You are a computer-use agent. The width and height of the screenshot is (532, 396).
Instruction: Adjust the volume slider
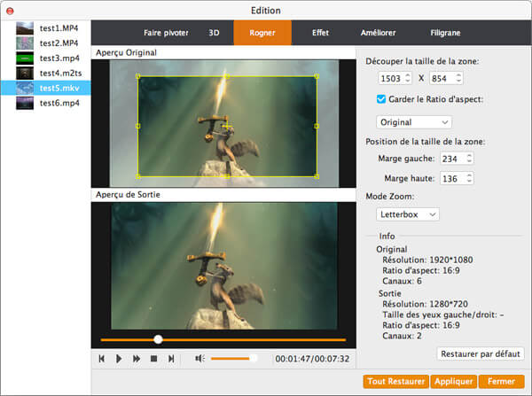click(x=232, y=359)
